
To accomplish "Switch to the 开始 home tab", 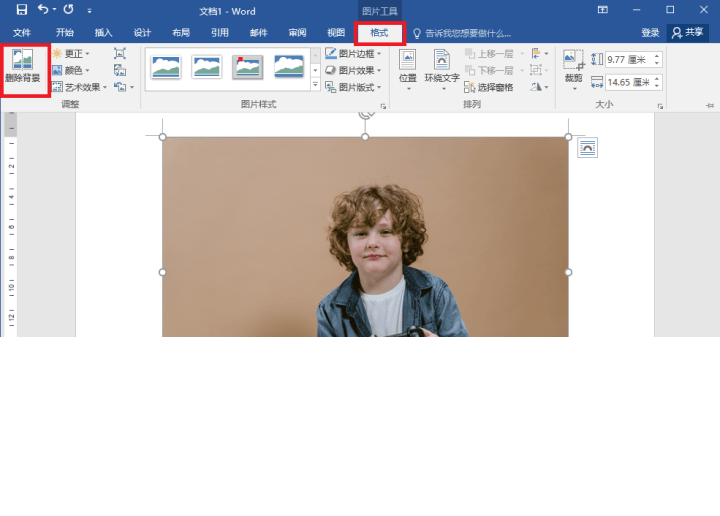I will pyautogui.click(x=65, y=33).
